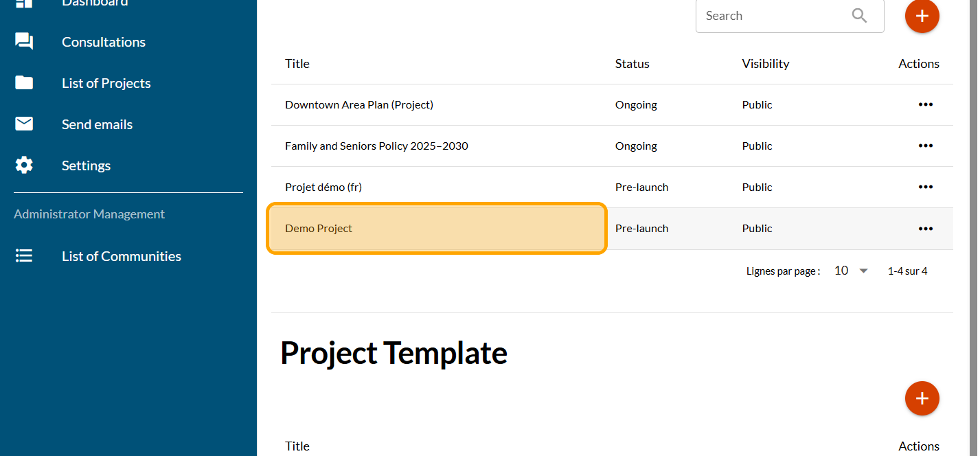Click the List of Communities list icon
The image size is (980, 456).
tap(24, 256)
